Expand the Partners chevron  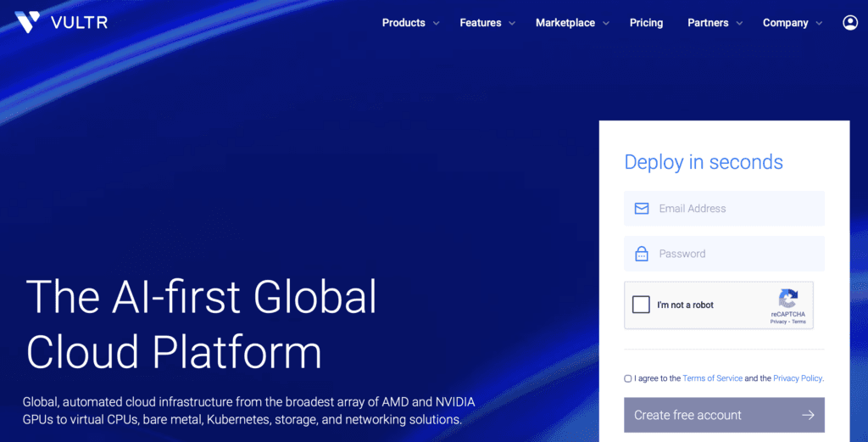coord(739,23)
